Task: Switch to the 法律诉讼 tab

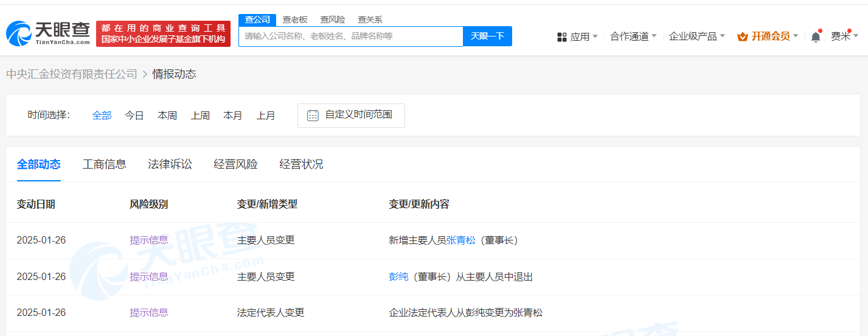Action: click(x=170, y=164)
